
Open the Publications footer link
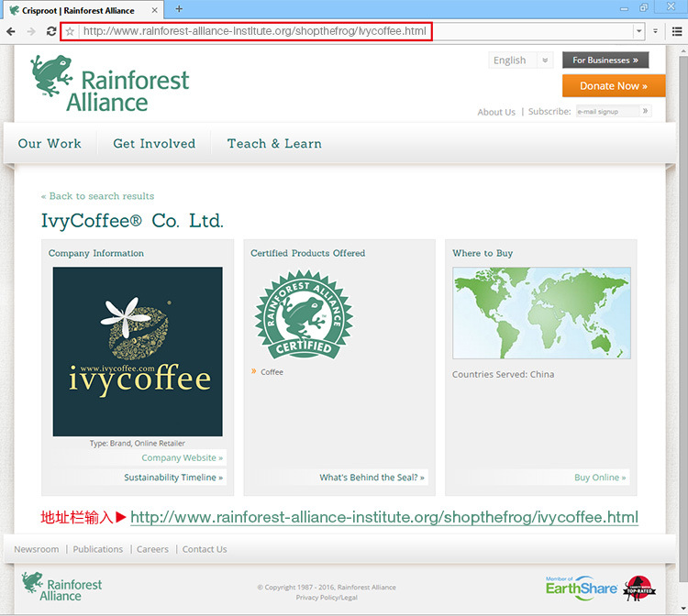[98, 549]
